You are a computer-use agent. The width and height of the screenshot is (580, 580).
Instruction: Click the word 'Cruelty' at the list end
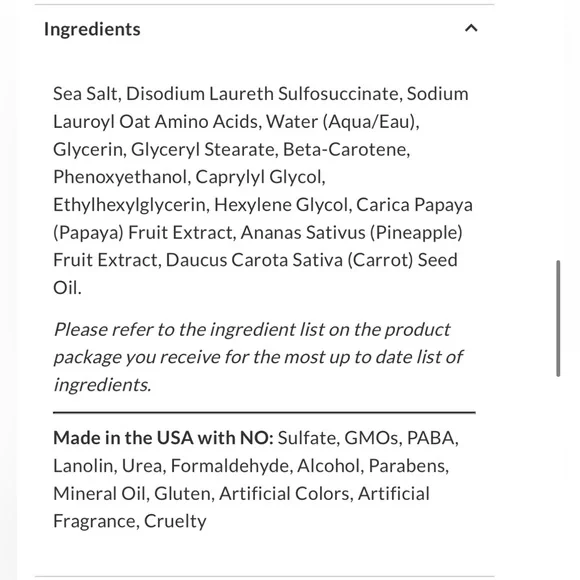tap(175, 521)
